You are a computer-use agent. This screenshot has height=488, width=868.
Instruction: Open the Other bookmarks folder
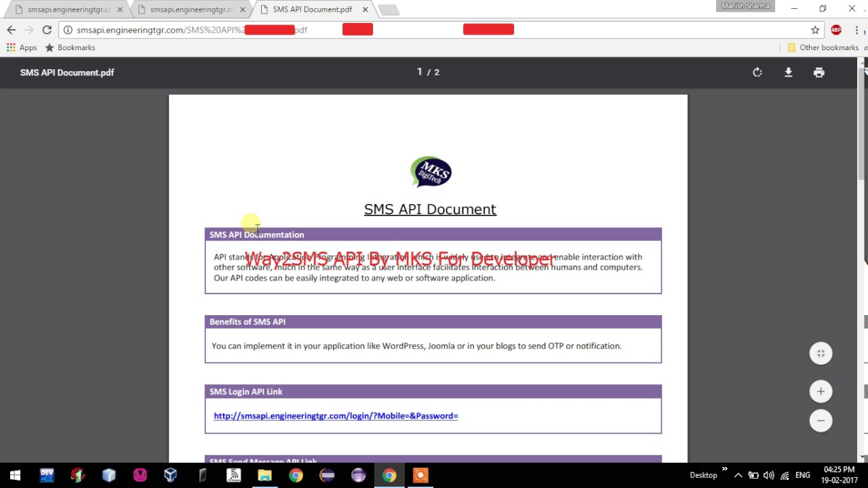pyautogui.click(x=823, y=47)
